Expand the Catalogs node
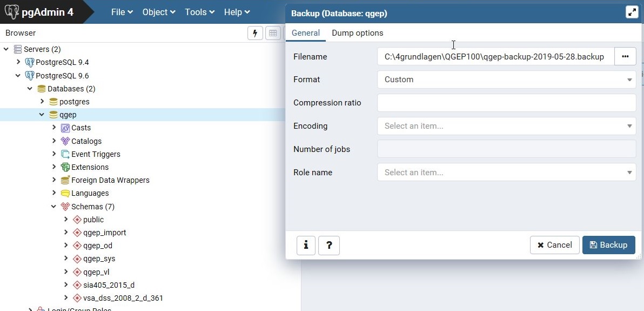644x311 pixels. (54, 141)
